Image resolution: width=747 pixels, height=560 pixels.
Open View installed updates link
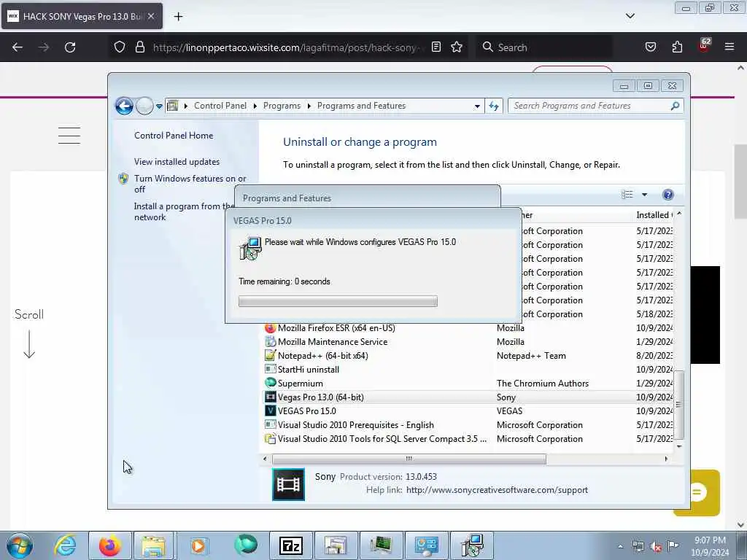point(177,161)
